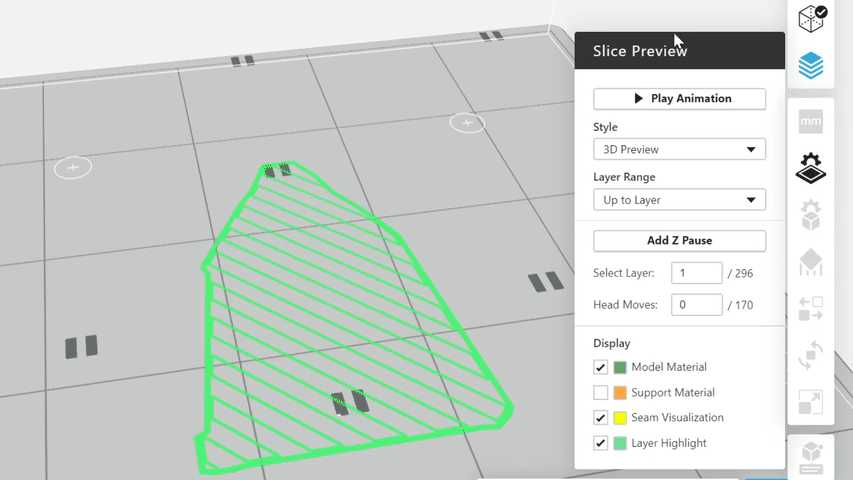Viewport: 853px width, 480px height.
Task: Click the Play Animation button
Action: click(679, 99)
